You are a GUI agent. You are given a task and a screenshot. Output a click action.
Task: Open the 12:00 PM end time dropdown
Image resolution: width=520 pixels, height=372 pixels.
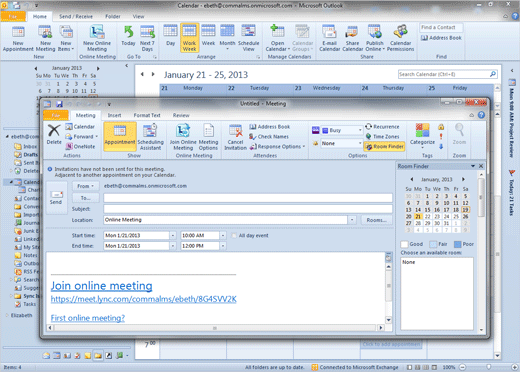[223, 246]
